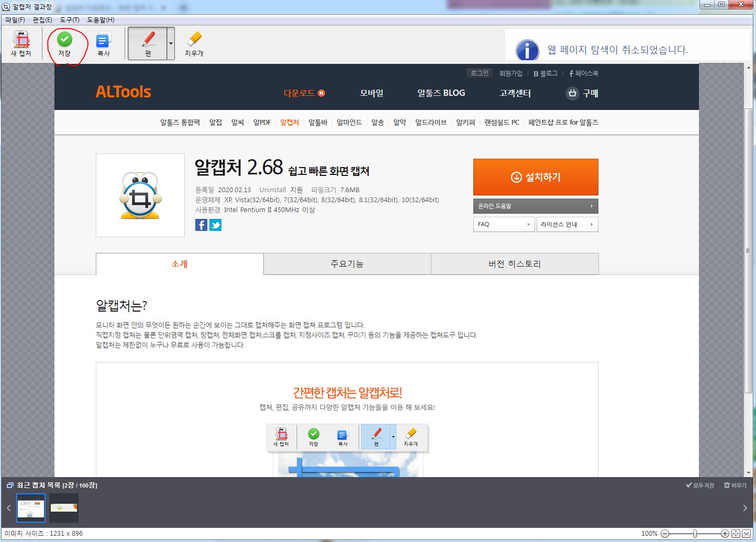
Task: Select the second capture thumbnail
Action: tap(64, 508)
